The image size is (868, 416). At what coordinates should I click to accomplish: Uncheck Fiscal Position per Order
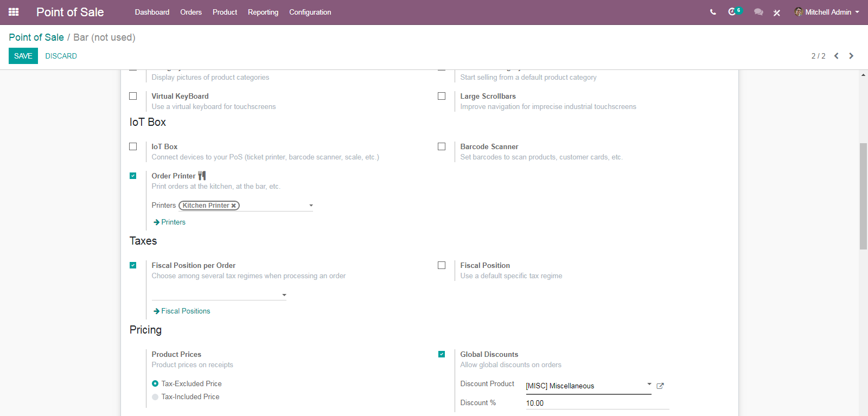click(133, 265)
